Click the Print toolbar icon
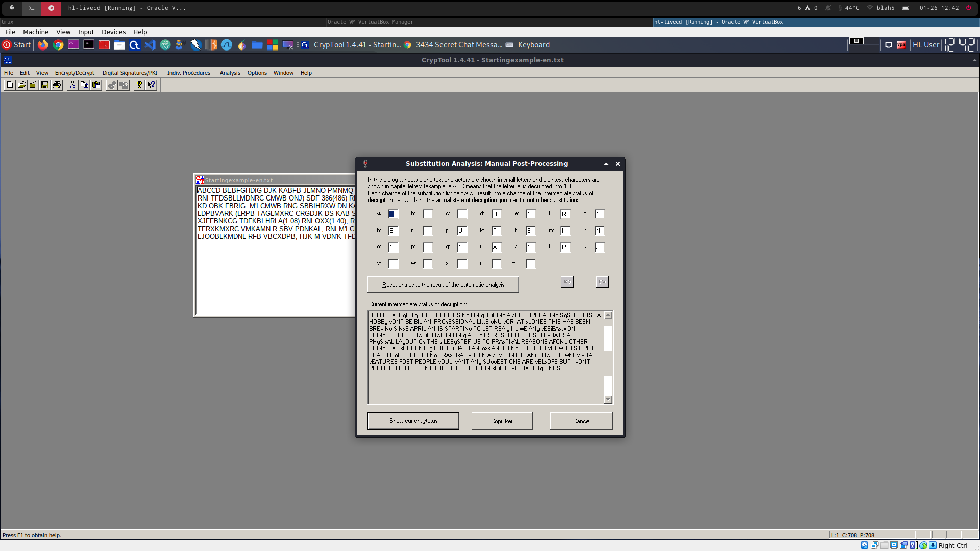Viewport: 980px width, 551px height. pos(57,85)
